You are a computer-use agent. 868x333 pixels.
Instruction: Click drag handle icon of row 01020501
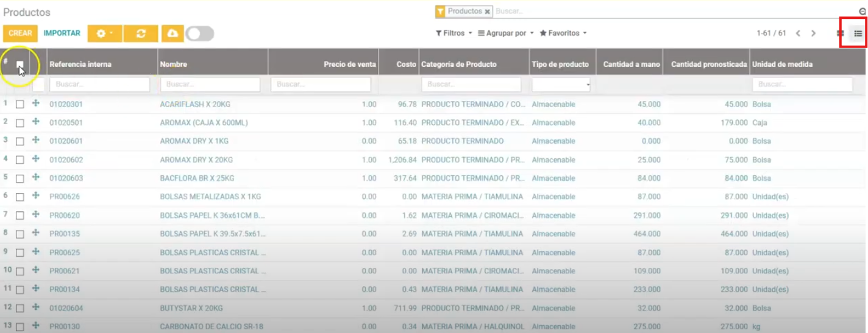(x=36, y=122)
